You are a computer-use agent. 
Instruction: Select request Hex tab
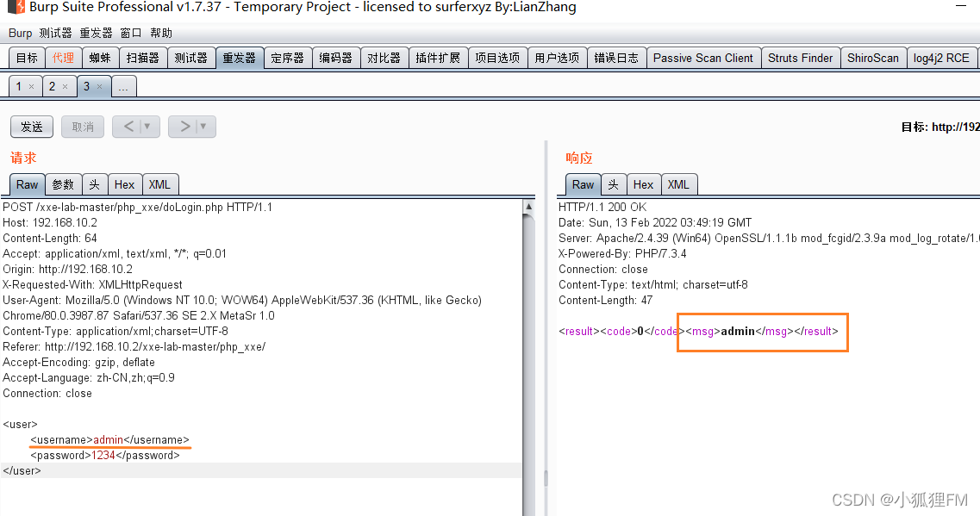[x=124, y=185]
